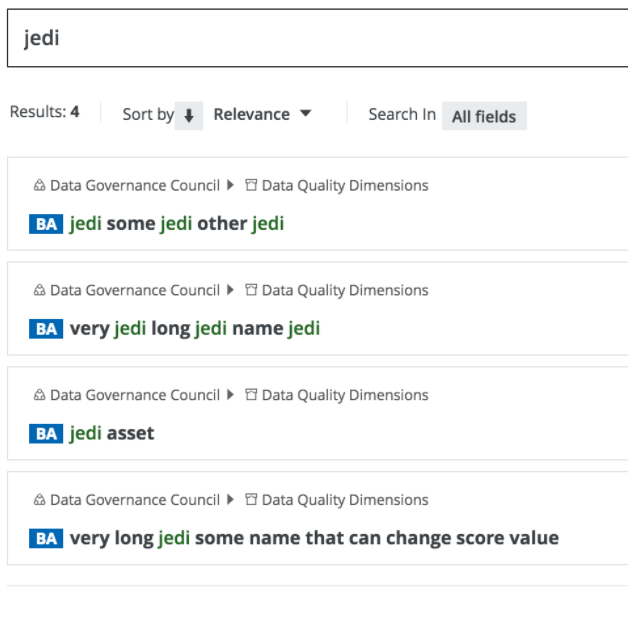Click Data Quality Dimensions in fourth result

345,500
